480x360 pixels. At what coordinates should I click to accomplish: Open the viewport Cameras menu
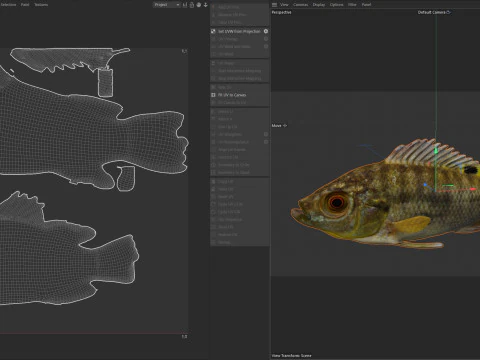pyautogui.click(x=301, y=5)
